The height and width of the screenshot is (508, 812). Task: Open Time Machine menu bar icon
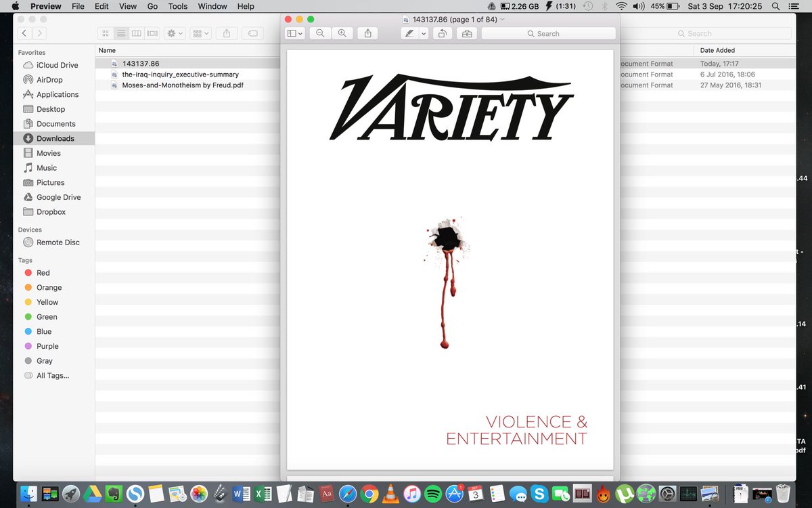(588, 6)
